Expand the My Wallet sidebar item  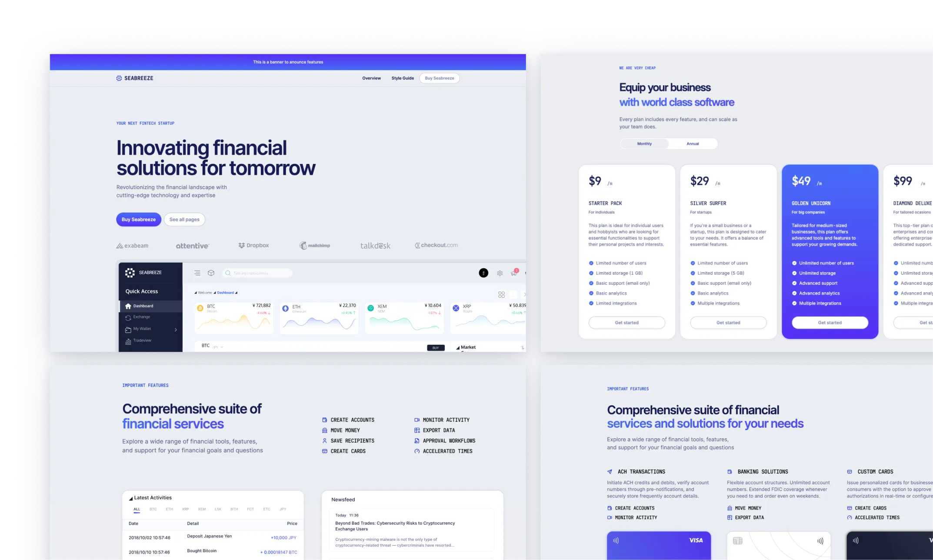(176, 329)
